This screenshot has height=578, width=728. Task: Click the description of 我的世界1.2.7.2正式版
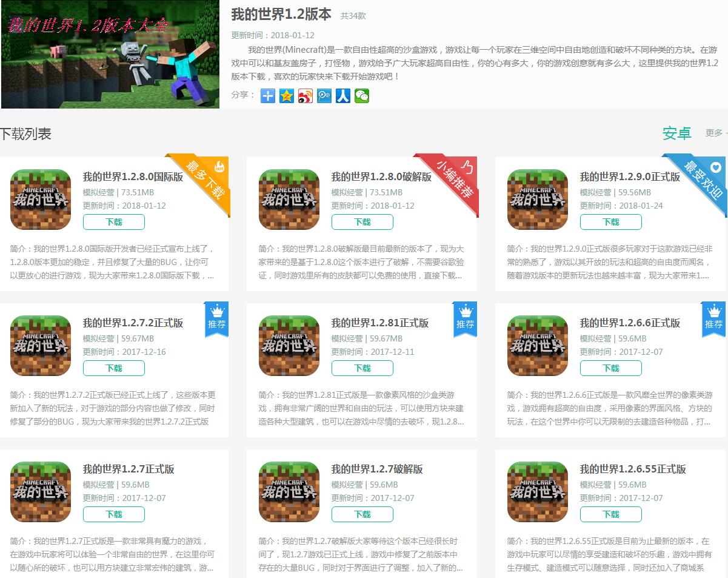pyautogui.click(x=113, y=408)
